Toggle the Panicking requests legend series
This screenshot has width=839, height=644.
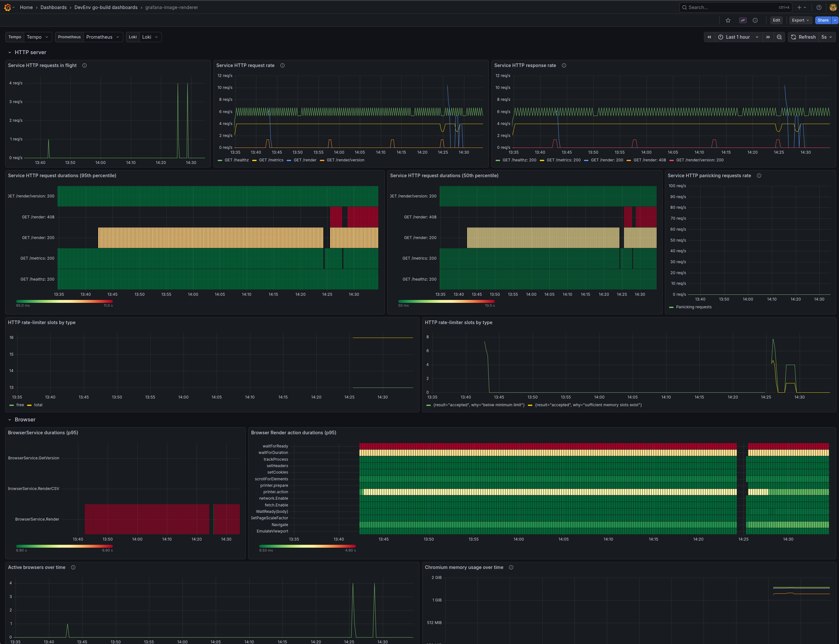click(x=693, y=307)
